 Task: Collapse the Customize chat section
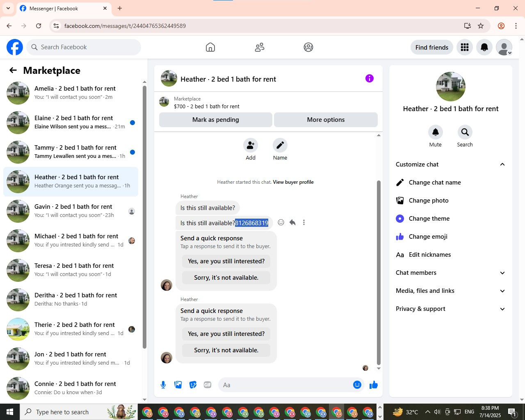click(x=451, y=164)
